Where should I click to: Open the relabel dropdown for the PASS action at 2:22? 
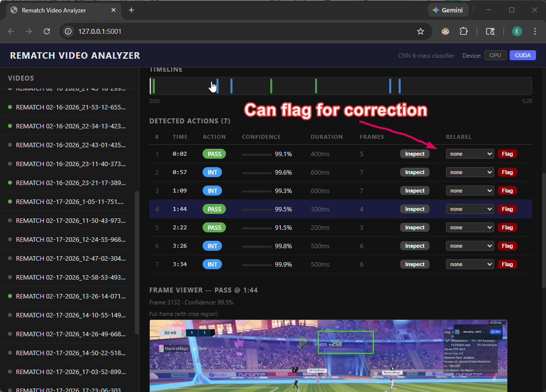(470, 227)
